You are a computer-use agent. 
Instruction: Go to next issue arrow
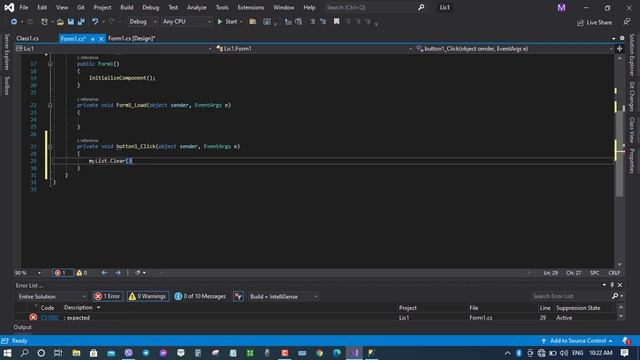118,273
